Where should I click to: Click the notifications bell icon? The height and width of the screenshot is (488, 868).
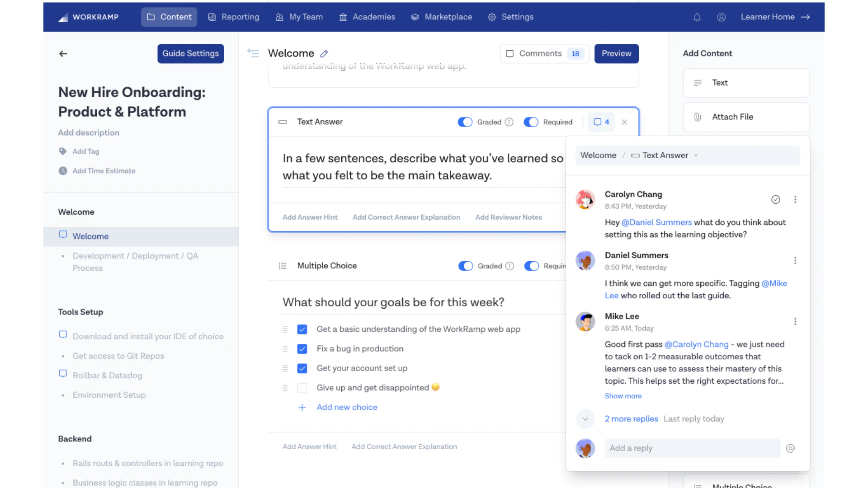coord(697,17)
